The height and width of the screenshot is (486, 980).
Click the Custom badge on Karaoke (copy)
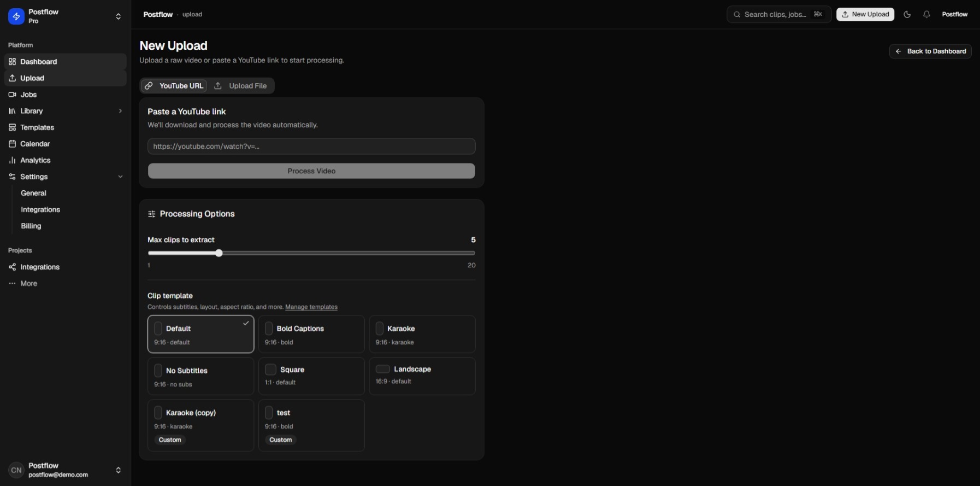(170, 440)
